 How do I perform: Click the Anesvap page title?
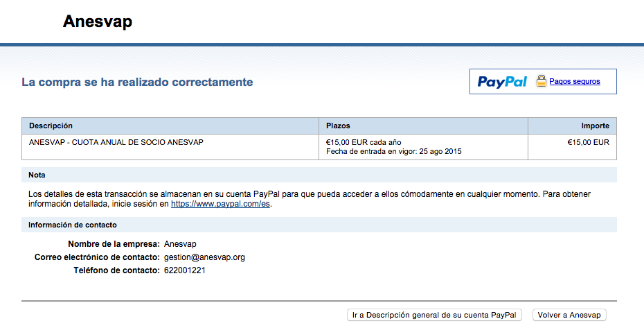pyautogui.click(x=98, y=21)
